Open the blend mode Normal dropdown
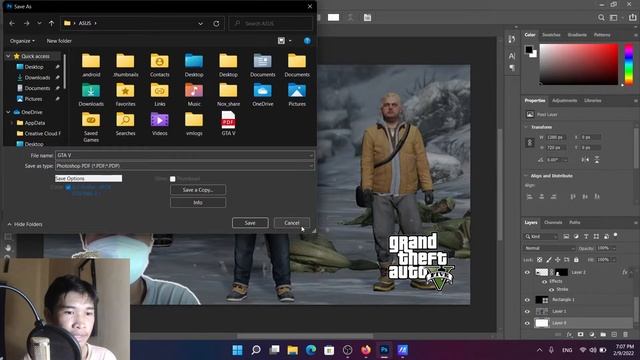 tap(549, 248)
